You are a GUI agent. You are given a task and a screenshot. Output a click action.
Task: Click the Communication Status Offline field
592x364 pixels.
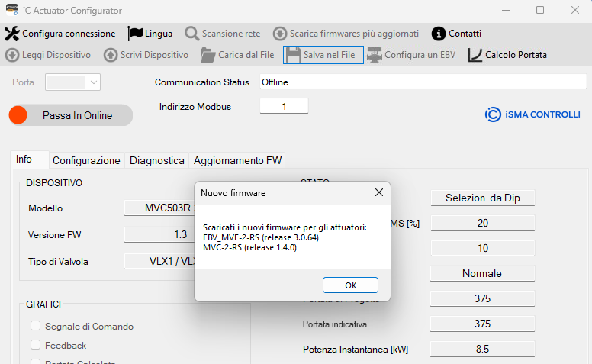coord(423,82)
